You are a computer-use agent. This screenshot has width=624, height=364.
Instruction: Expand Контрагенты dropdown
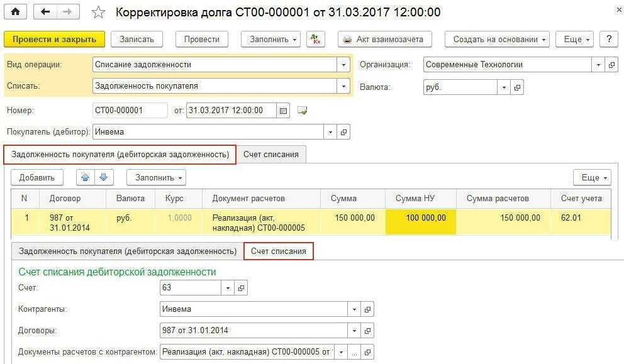354,309
